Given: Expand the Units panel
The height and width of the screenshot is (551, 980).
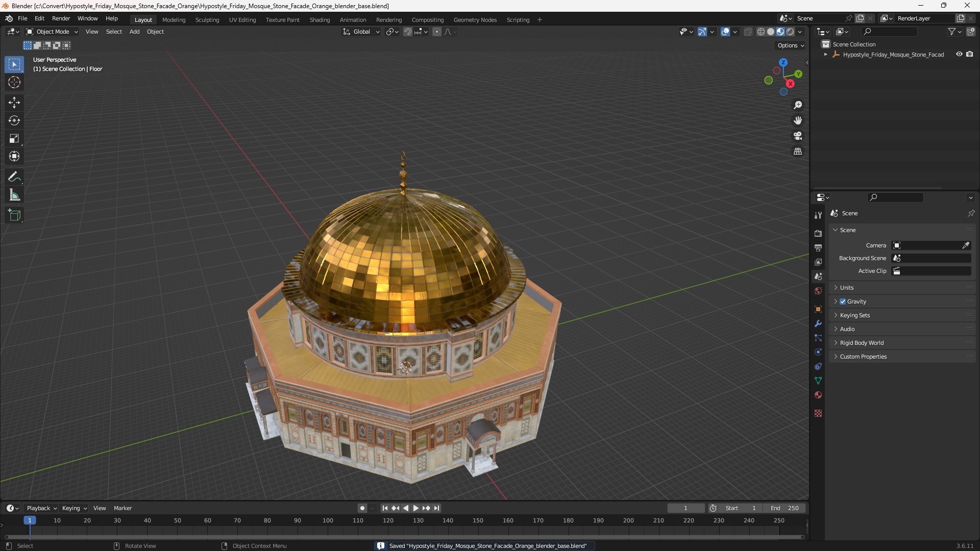Looking at the screenshot, I should click(847, 288).
